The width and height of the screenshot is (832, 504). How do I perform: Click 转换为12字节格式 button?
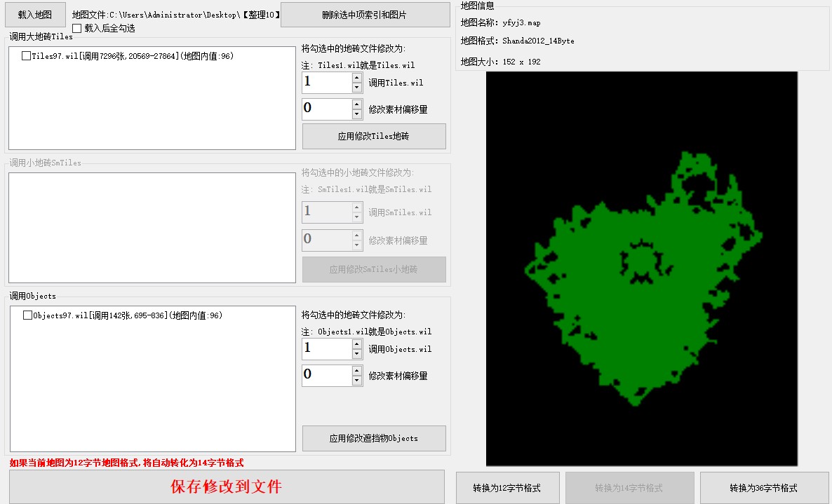tap(507, 488)
